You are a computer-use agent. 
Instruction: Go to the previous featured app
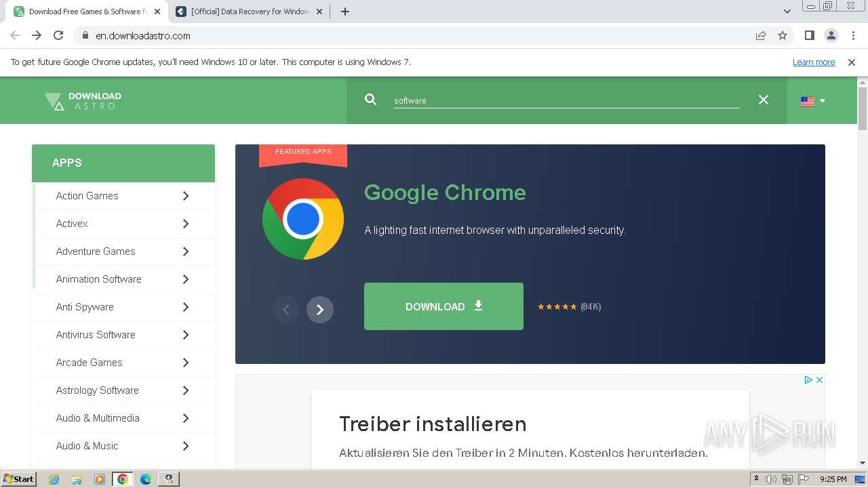click(x=286, y=310)
